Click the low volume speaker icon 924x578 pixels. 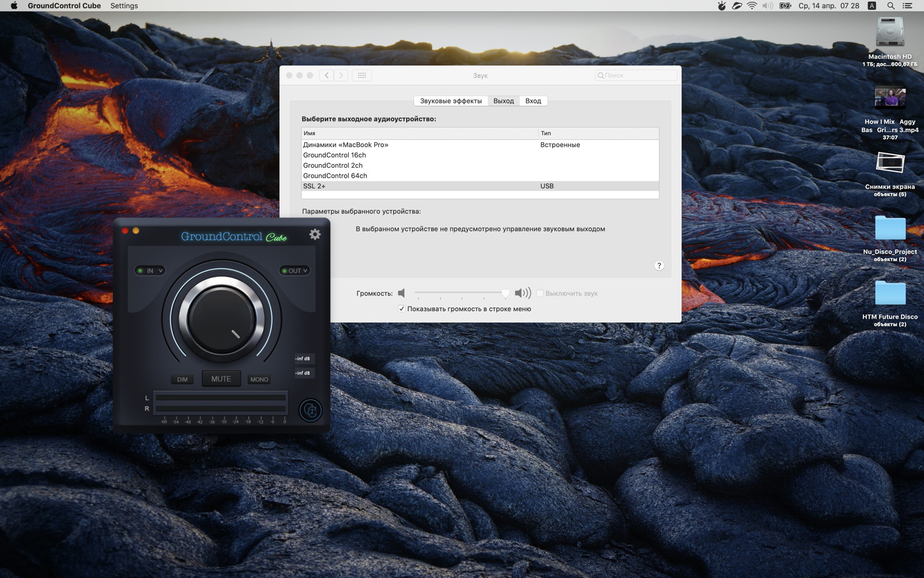pos(401,293)
